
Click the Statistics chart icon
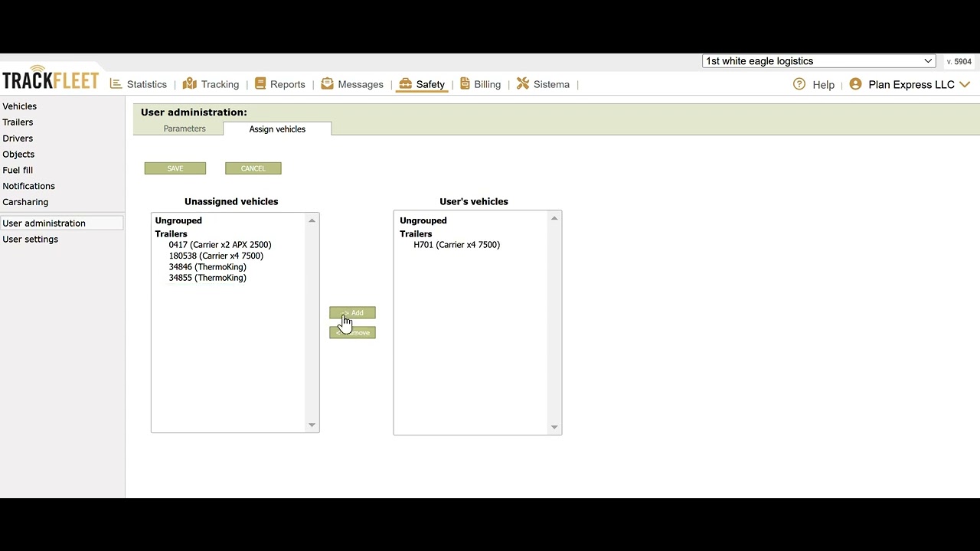point(116,83)
